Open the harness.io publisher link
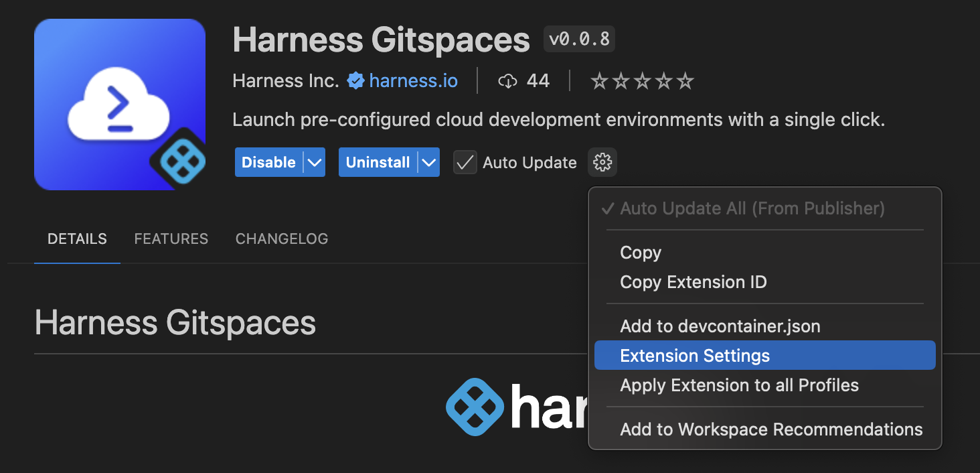This screenshot has height=473, width=980. point(413,81)
